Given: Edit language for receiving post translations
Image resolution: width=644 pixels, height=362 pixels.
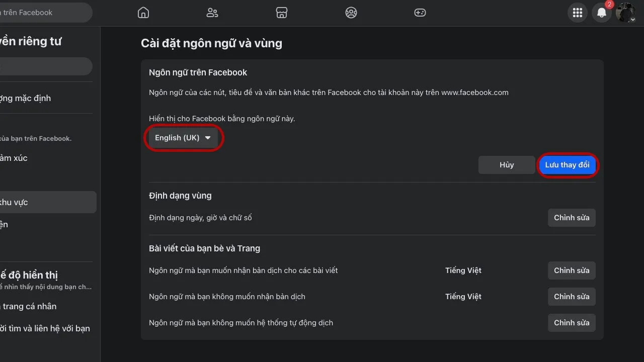Looking at the screenshot, I should tap(572, 270).
